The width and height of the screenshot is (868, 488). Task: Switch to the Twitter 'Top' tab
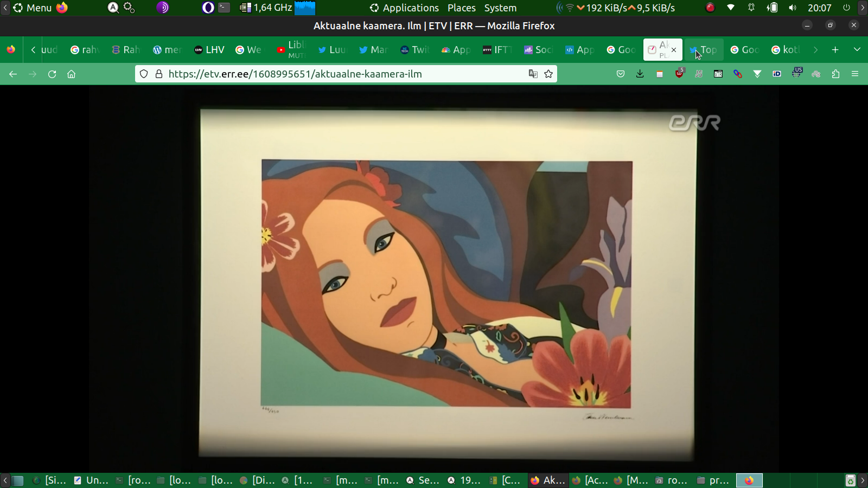pos(704,50)
